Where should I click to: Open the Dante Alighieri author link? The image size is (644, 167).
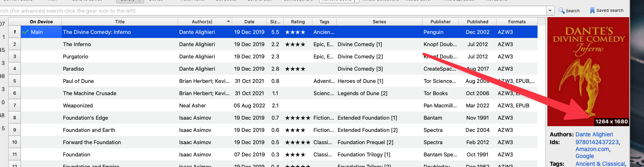tap(594, 134)
